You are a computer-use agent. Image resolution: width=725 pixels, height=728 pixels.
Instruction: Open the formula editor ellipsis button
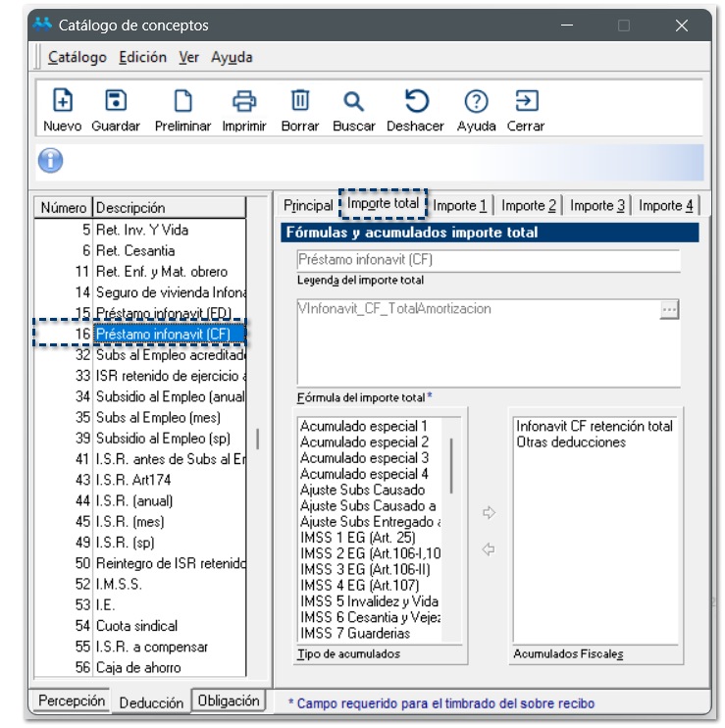click(669, 309)
